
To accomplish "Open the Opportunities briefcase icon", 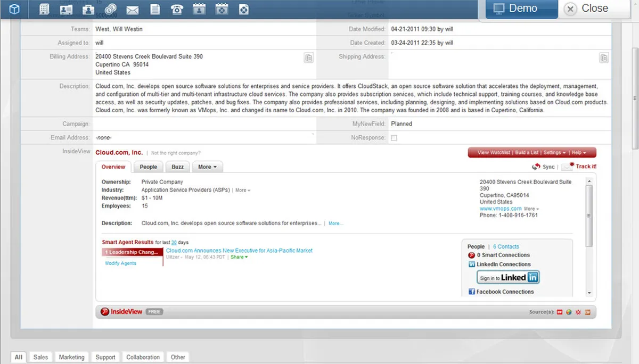I will [x=88, y=9].
